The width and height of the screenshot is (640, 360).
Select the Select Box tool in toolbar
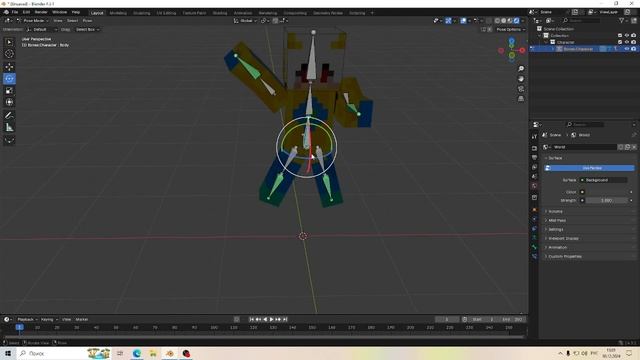point(9,42)
